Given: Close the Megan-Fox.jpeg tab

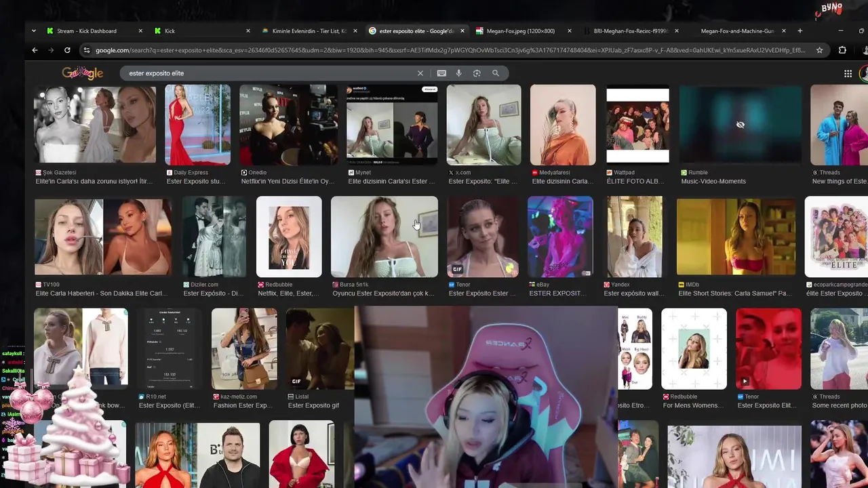Looking at the screenshot, I should (x=569, y=30).
